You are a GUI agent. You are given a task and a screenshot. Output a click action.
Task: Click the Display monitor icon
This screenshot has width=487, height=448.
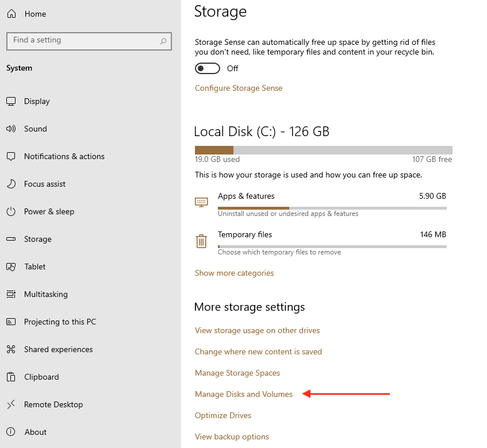(x=11, y=102)
